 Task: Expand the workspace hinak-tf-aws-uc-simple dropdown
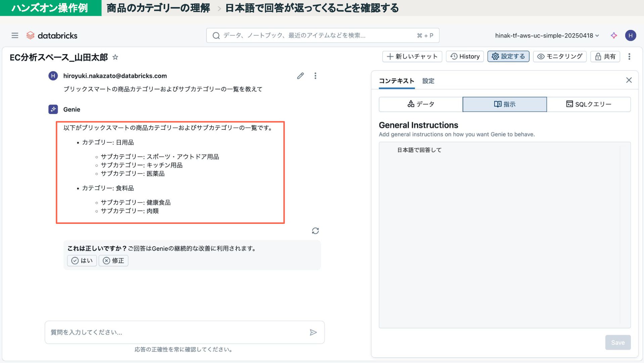click(547, 35)
